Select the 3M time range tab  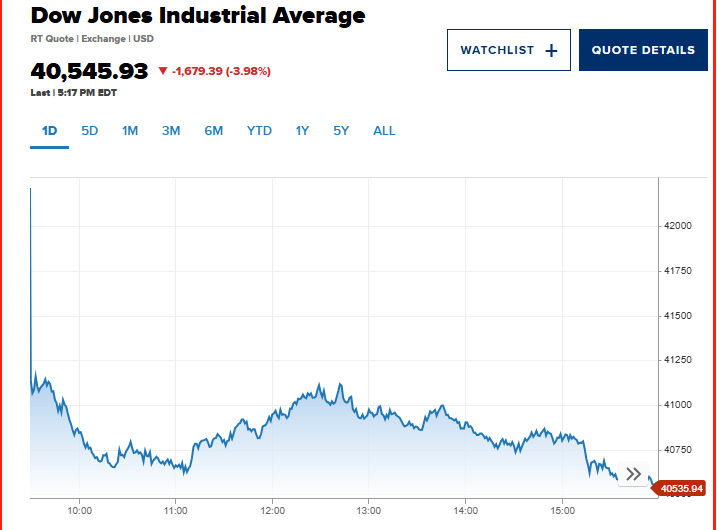[x=171, y=131]
